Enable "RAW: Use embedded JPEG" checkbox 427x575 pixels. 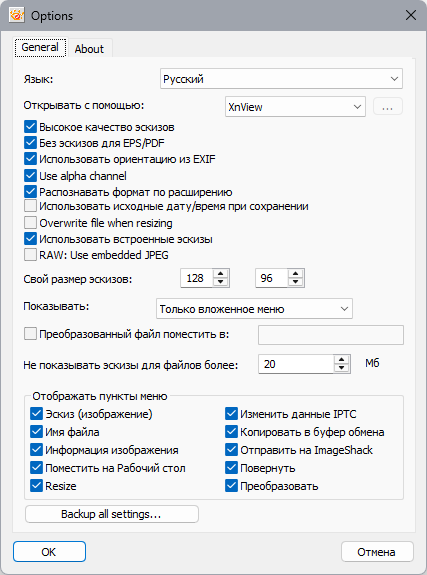30,254
